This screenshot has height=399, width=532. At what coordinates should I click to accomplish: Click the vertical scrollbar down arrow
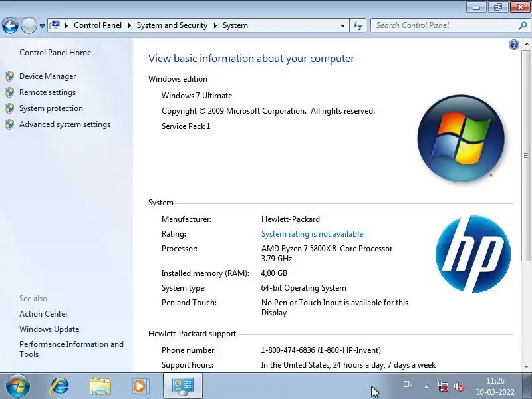526,366
